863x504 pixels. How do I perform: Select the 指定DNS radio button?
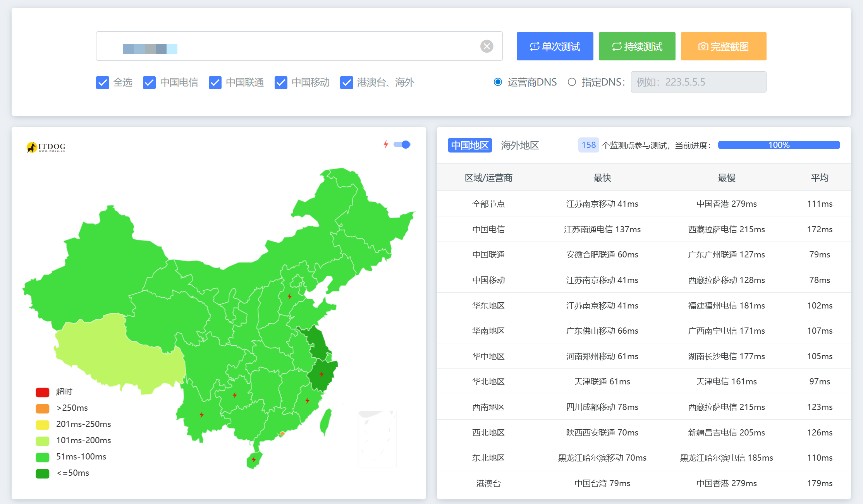[x=572, y=82]
